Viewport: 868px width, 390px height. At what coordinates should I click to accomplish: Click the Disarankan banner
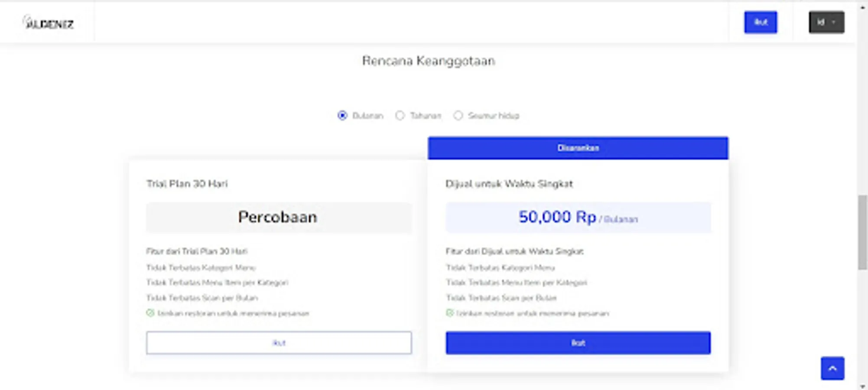578,148
